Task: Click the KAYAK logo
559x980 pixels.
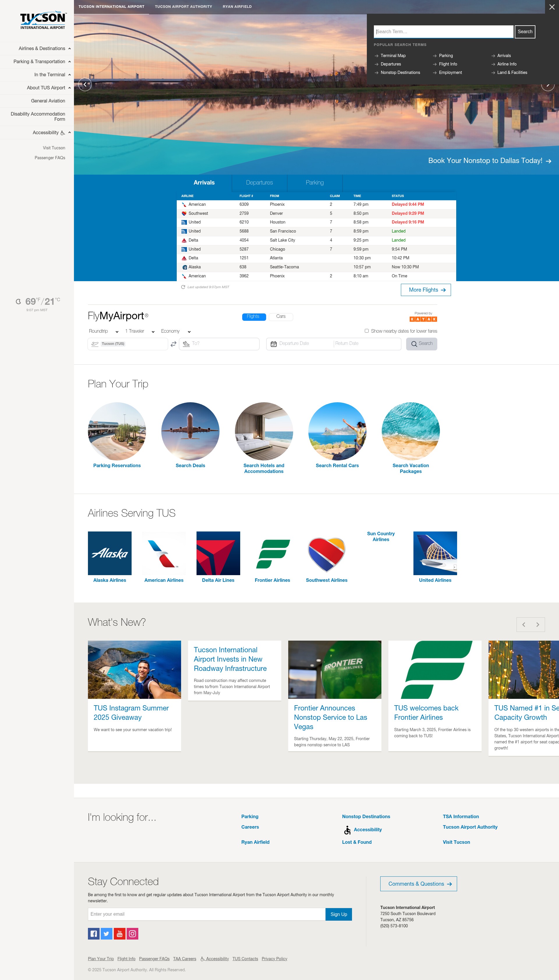Action: click(x=423, y=319)
